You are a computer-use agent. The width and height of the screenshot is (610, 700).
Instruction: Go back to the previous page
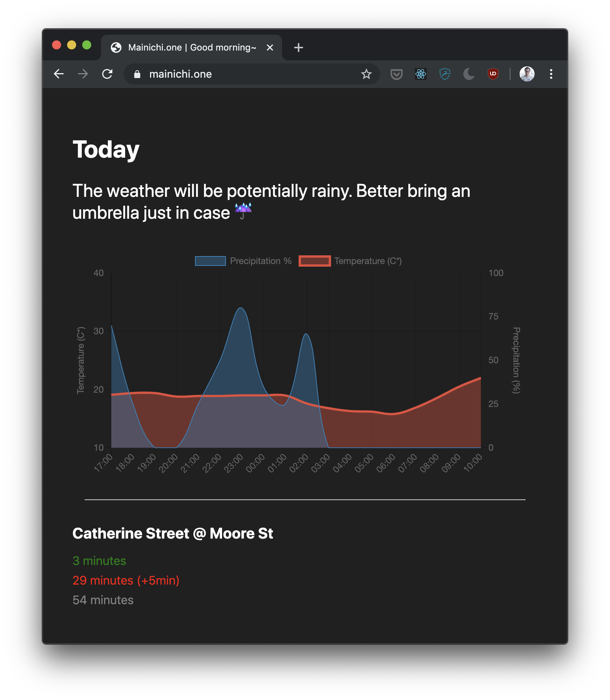coord(59,74)
